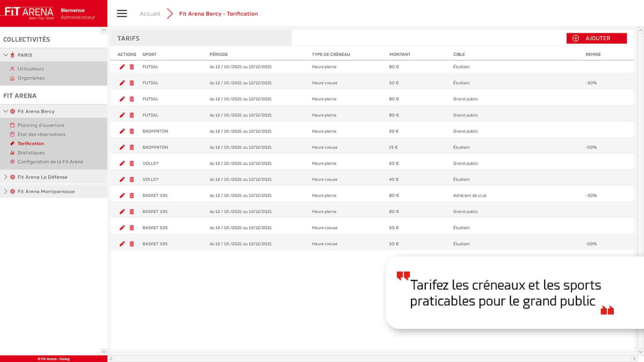Click the PÉRIODE column header

(x=219, y=54)
